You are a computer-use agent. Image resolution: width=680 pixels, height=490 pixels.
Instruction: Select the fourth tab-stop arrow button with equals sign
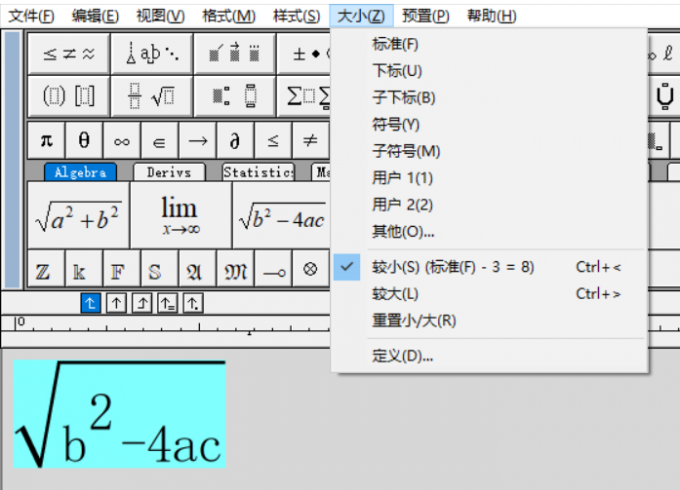click(x=167, y=303)
